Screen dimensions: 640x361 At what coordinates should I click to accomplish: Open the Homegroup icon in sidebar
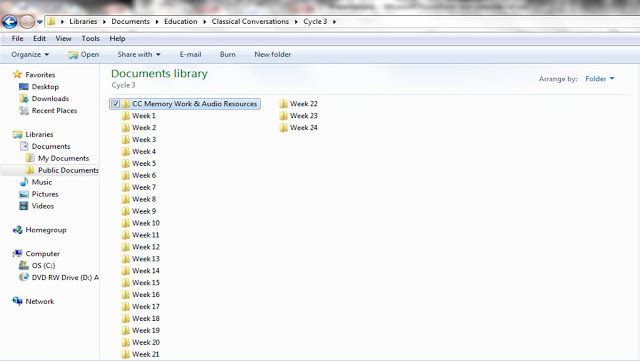[x=17, y=230]
